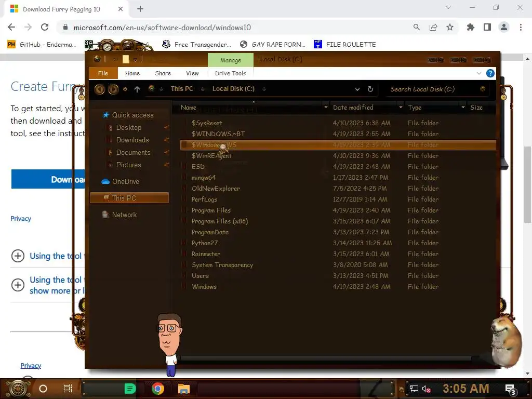Open Documents in the navigation pane
Screen dimensions: 532x399
[133, 153]
